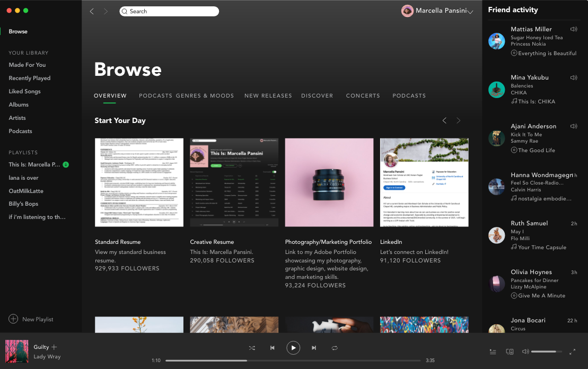The image size is (588, 369).
Task: Open the play queue icon
Action: 493,352
